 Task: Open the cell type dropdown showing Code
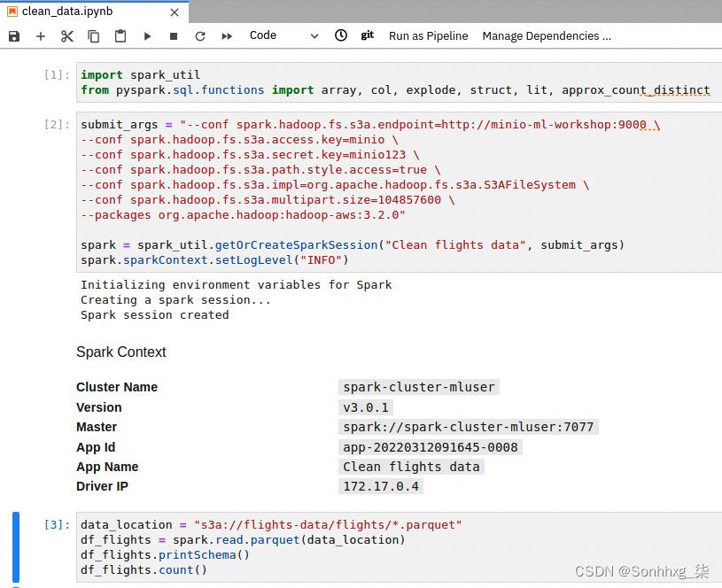283,35
